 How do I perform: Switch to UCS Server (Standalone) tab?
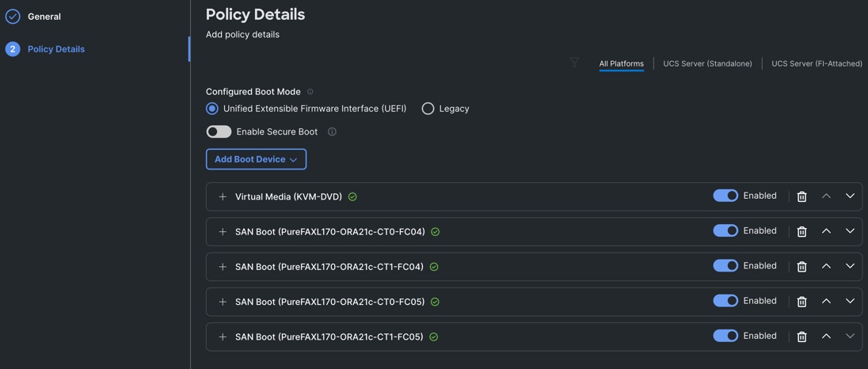point(707,63)
